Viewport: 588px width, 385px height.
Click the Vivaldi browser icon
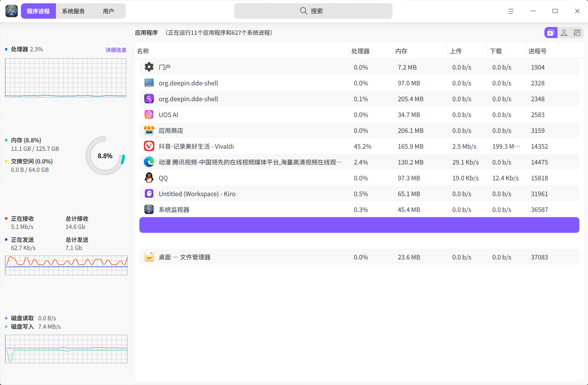point(149,146)
